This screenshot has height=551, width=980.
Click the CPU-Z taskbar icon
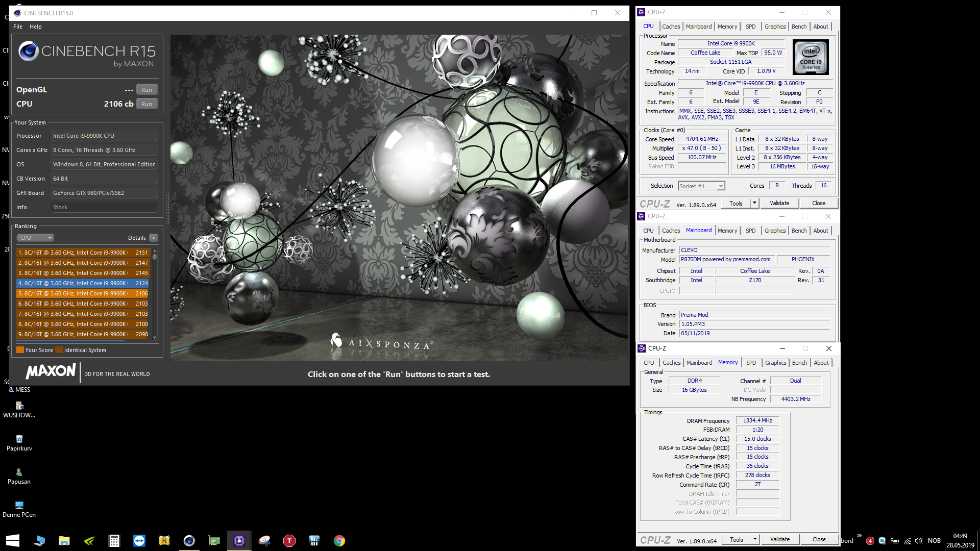click(239, 541)
